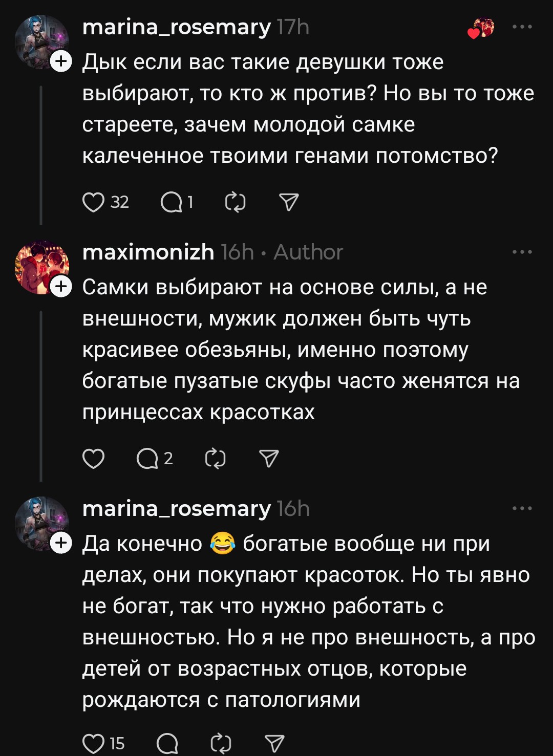Share marina_rosemary's last comment
The width and height of the screenshot is (553, 756).
point(275,743)
